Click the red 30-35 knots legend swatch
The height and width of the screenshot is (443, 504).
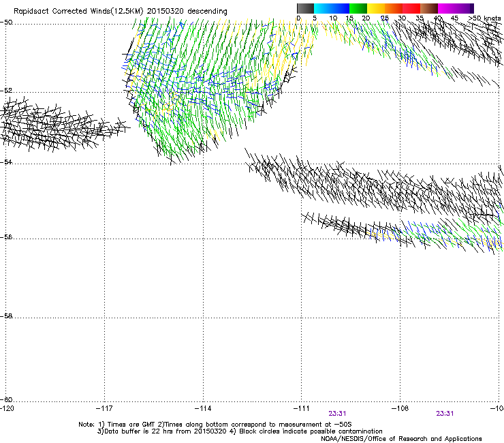pos(411,8)
